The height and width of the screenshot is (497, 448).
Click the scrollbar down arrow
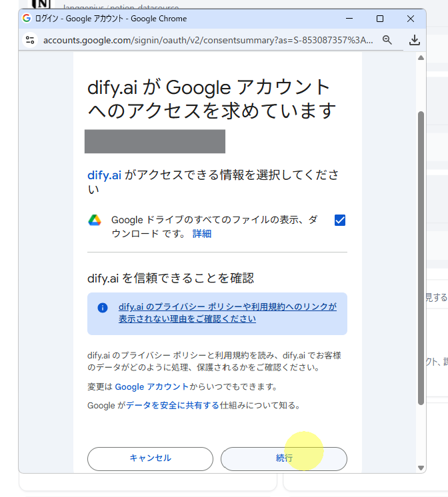click(421, 468)
